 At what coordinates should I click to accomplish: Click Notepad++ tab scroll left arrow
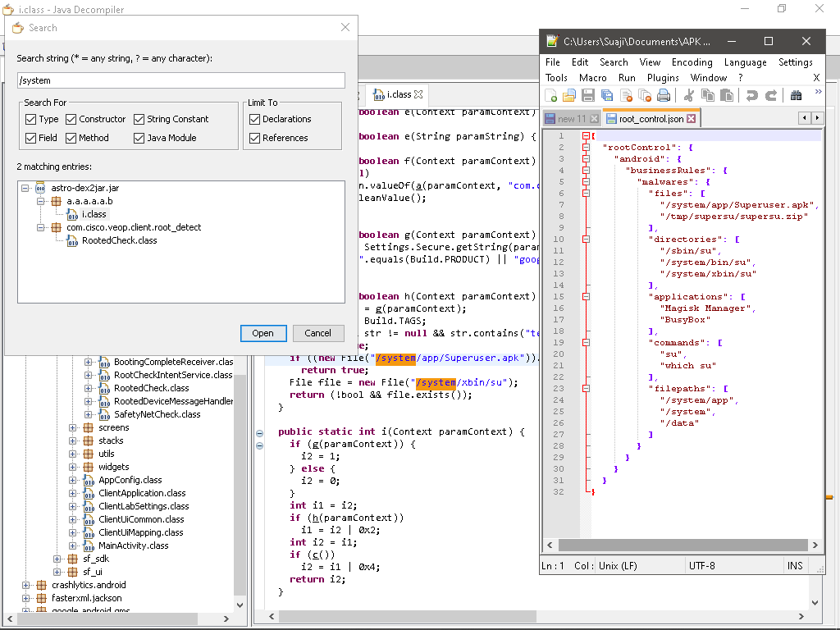(804, 118)
